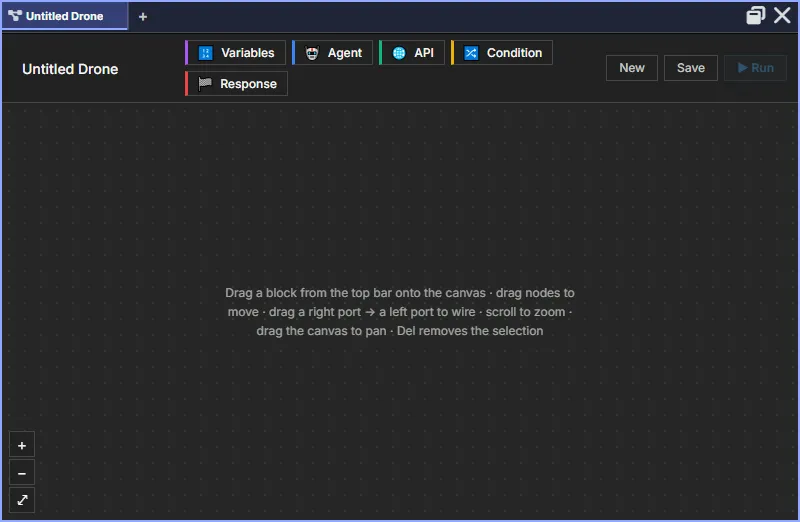Zoom in on the canvas
This screenshot has width=800, height=522.
tap(22, 445)
